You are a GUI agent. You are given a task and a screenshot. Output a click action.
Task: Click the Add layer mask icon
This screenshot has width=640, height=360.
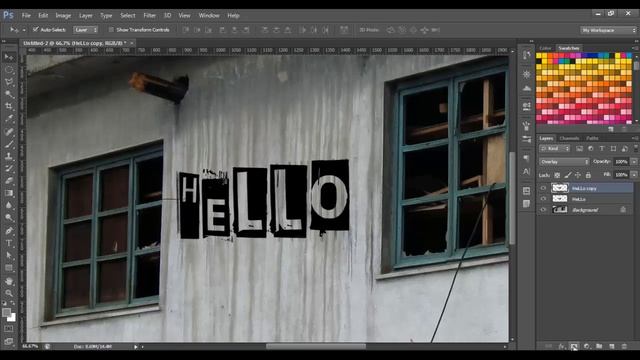(x=574, y=347)
